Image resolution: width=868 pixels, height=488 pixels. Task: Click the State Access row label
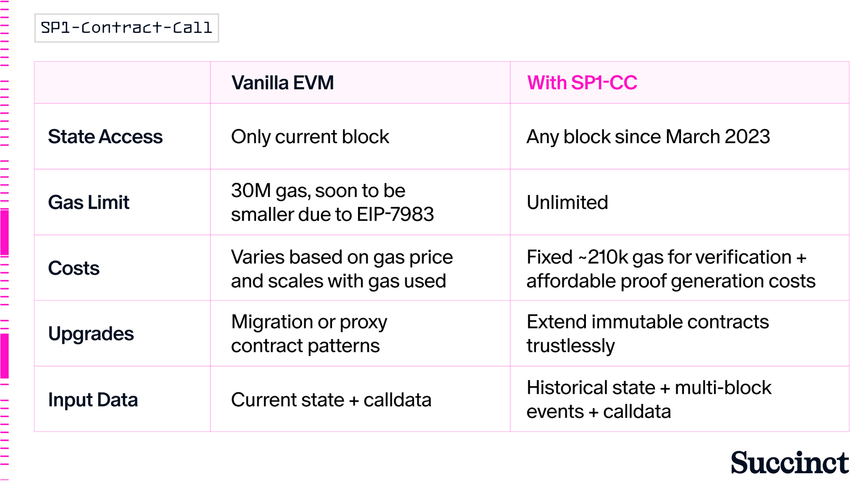(x=105, y=137)
